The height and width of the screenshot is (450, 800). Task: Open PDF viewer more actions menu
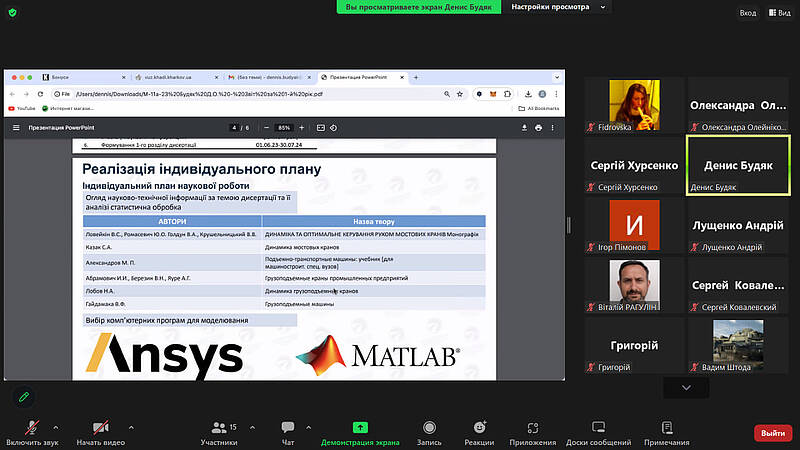coord(553,128)
